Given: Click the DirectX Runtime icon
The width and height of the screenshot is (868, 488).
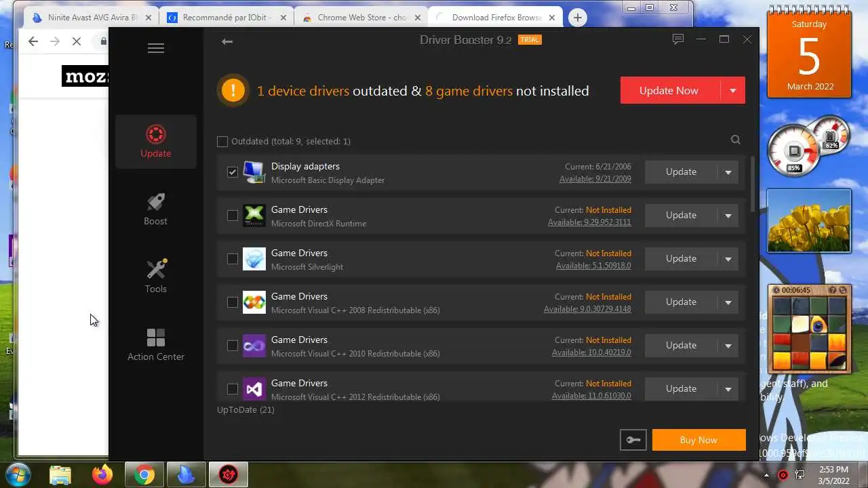Looking at the screenshot, I should [x=254, y=216].
